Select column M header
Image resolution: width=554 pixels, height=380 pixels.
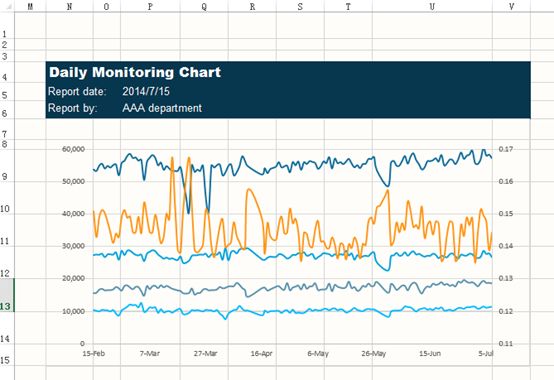[30, 6]
